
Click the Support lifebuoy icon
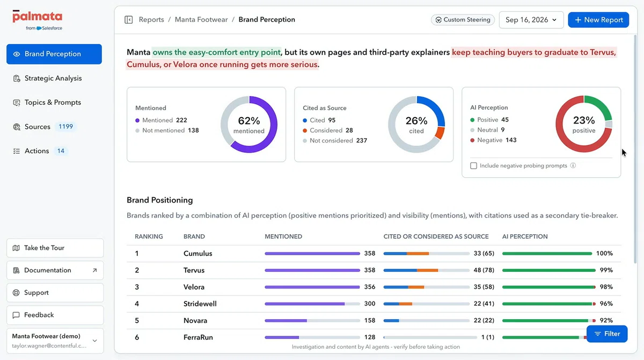(x=16, y=293)
